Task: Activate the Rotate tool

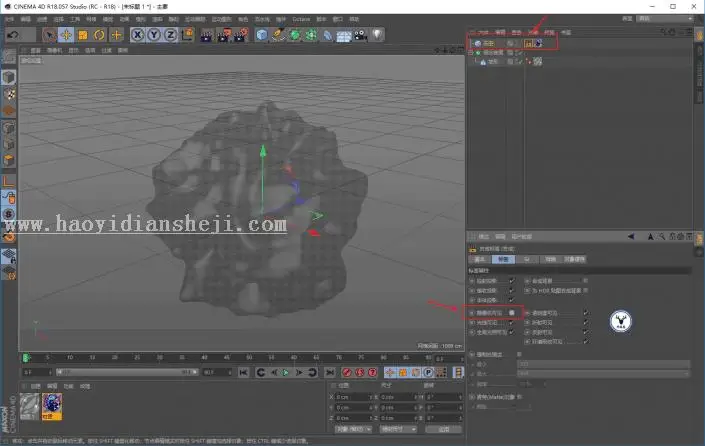Action: tap(99, 35)
